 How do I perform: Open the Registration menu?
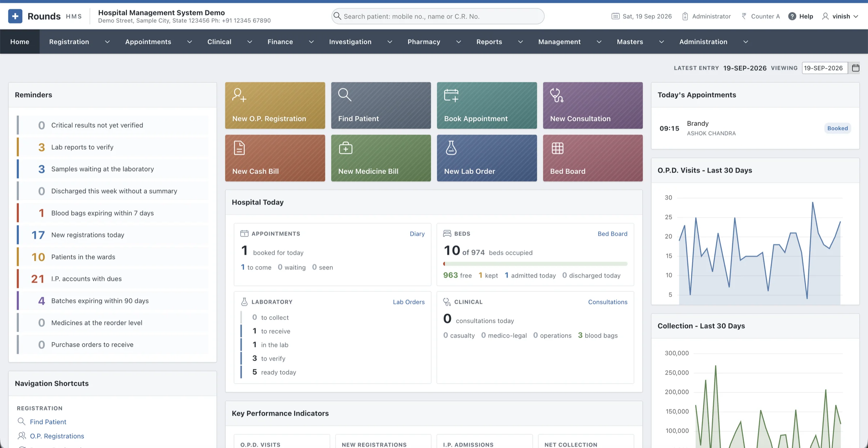69,42
